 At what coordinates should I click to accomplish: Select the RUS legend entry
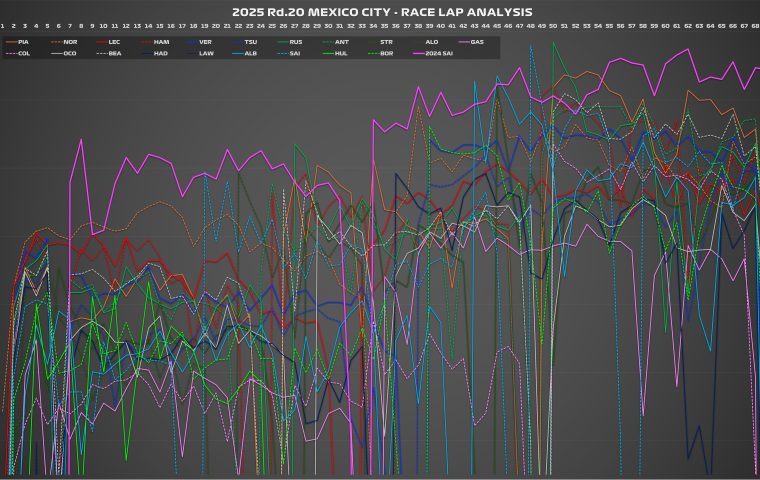(x=295, y=42)
